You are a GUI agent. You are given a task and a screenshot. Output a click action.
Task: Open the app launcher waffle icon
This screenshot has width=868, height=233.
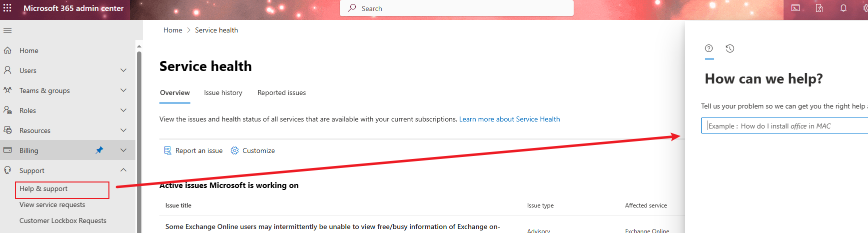(7, 8)
